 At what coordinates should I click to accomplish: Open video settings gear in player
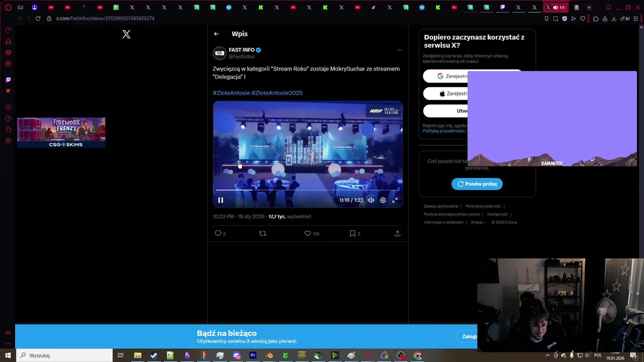[x=383, y=200]
